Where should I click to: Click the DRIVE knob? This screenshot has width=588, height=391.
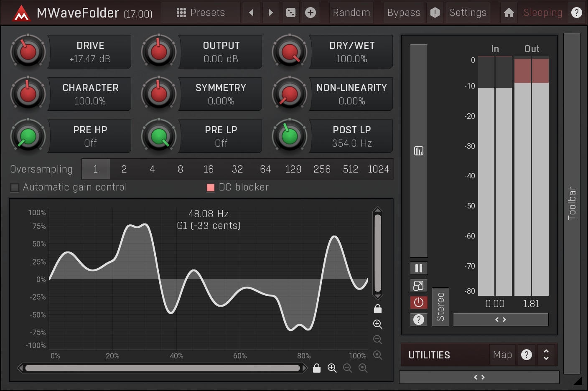point(28,52)
